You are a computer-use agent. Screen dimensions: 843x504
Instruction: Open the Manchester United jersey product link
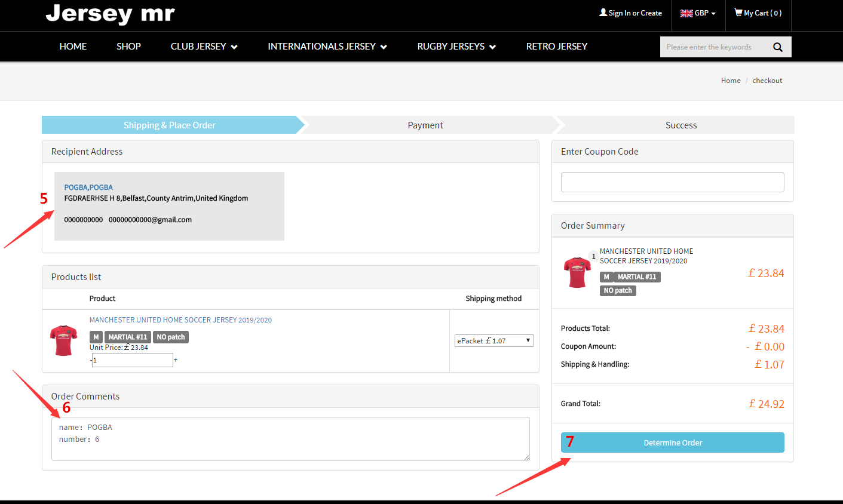coord(180,320)
